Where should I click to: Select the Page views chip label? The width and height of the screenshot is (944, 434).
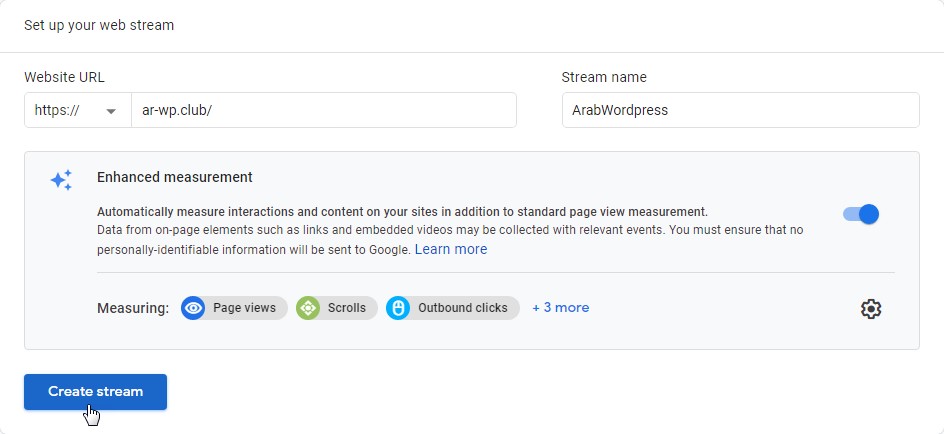244,308
